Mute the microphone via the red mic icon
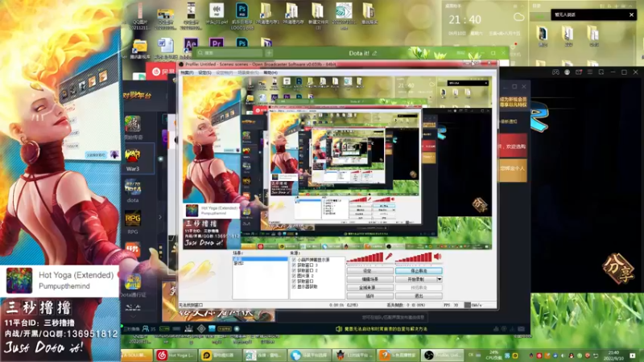Screen dimensions: 644x362 (388, 257)
